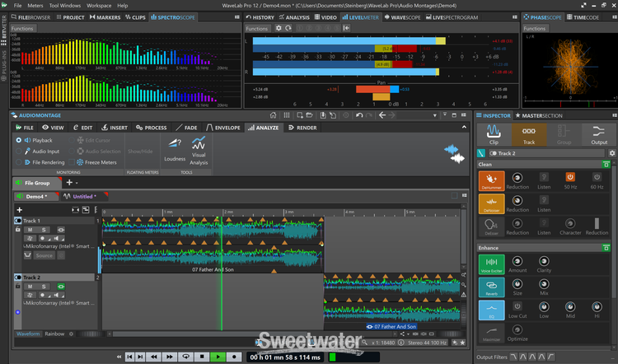Open Functions dropdown in Phasescope panel
The height and width of the screenshot is (364, 618).
tap(535, 28)
